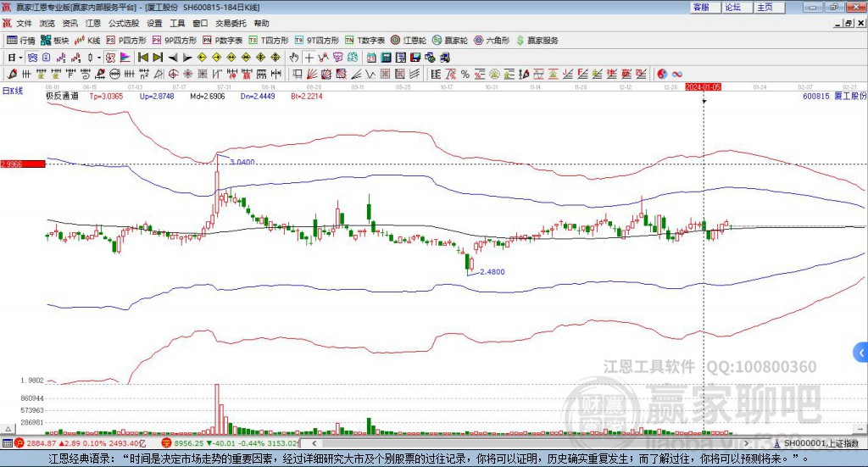868x467 pixels.
Task: Open the 江恩 menu
Action: 93,23
